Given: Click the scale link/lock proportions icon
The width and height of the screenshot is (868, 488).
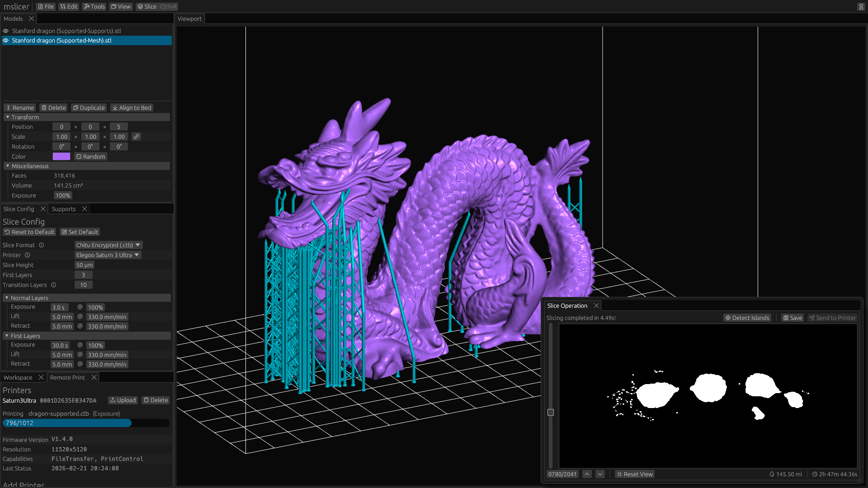Looking at the screenshot, I should click(136, 136).
